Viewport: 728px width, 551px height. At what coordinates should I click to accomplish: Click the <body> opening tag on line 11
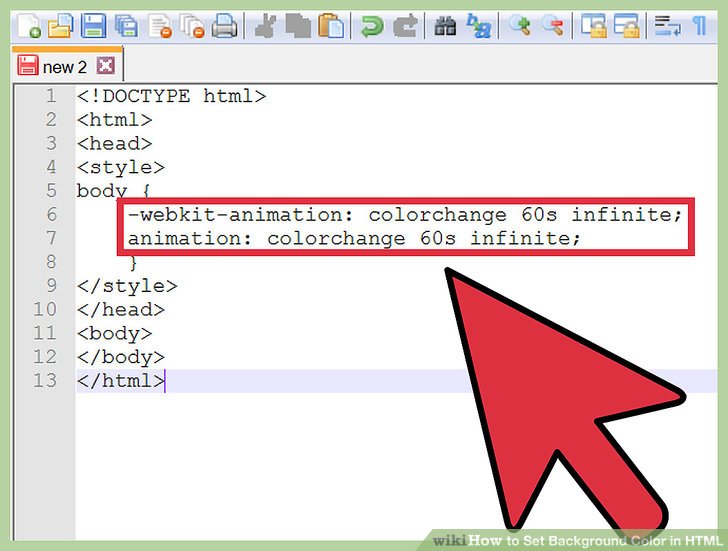coord(114,333)
